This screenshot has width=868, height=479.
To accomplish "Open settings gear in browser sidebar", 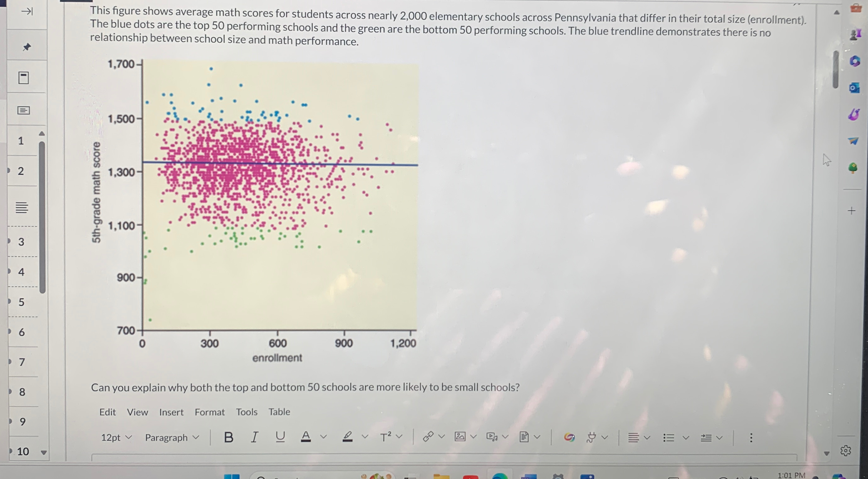I will pyautogui.click(x=846, y=451).
